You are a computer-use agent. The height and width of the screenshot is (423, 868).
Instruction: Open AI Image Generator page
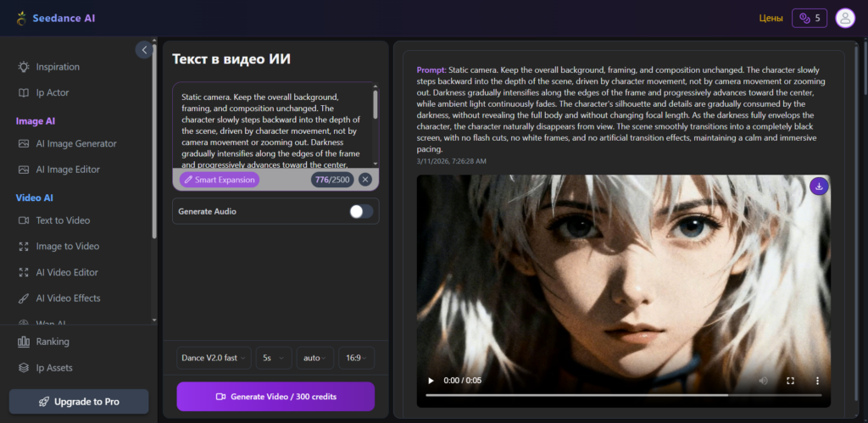point(75,144)
